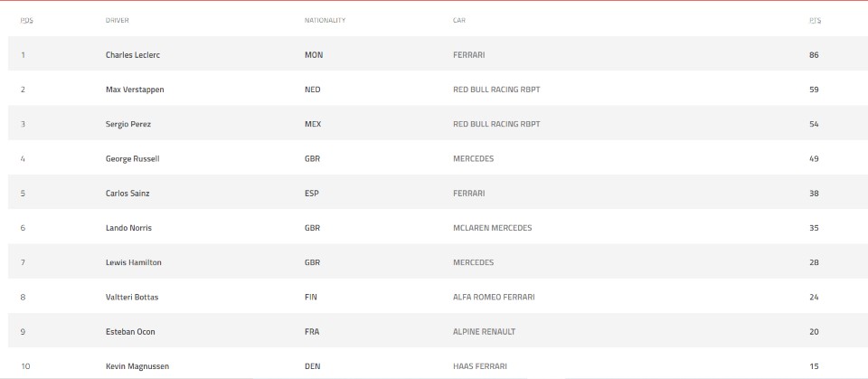This screenshot has height=379, width=868.
Task: Open Max Verstappen's driver entry
Action: (x=135, y=90)
